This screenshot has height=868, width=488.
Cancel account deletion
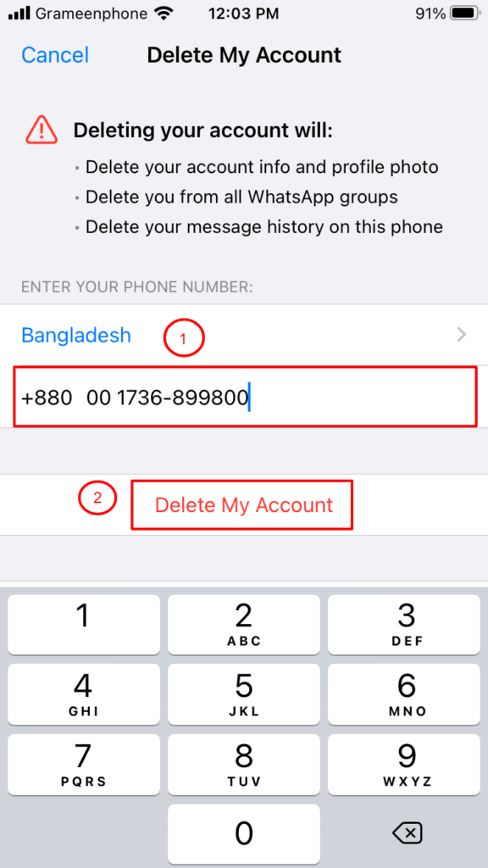(x=55, y=55)
